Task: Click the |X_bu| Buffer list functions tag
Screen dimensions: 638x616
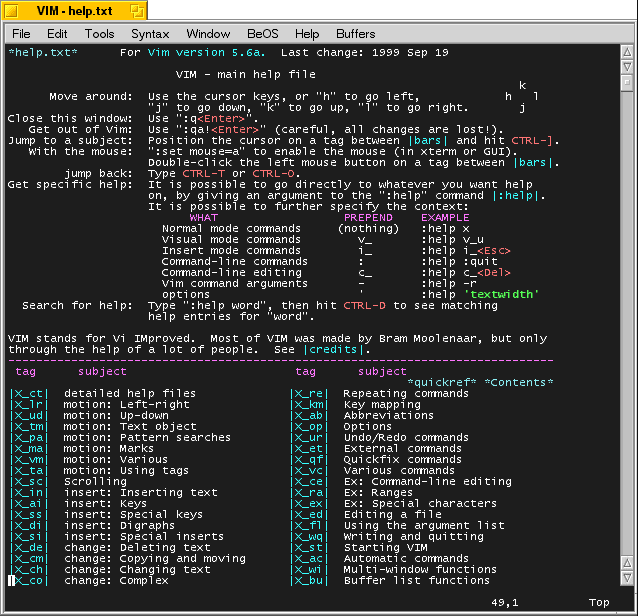Action: (309, 580)
